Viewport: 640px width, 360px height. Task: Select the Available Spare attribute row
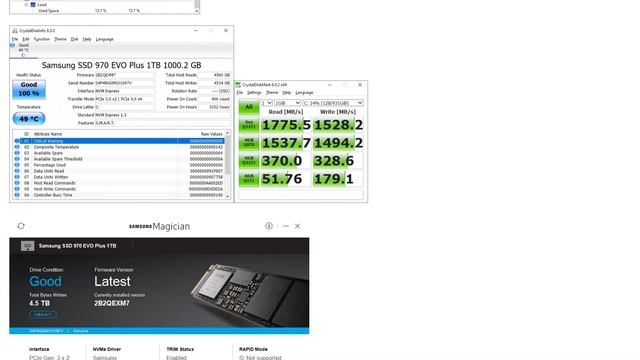[x=118, y=153]
